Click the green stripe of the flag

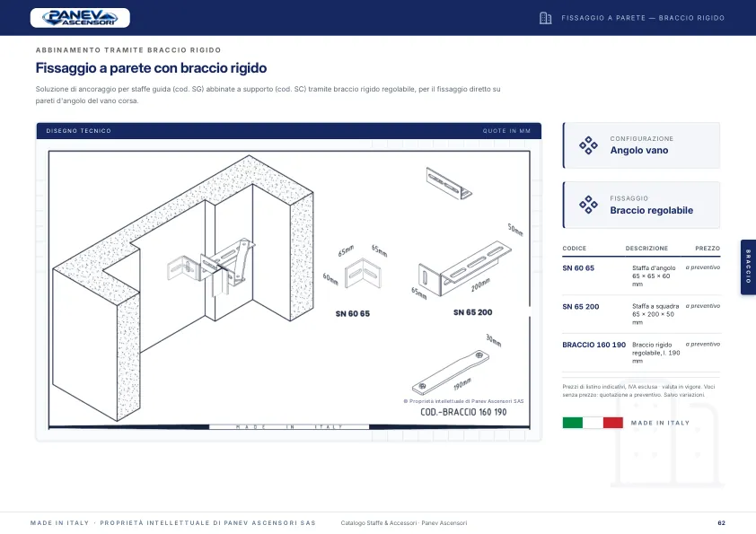point(573,423)
